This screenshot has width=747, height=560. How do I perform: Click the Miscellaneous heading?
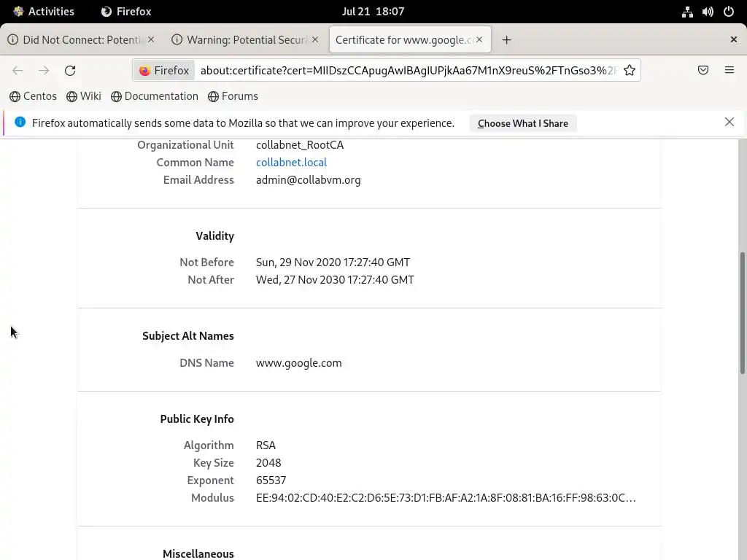pyautogui.click(x=198, y=554)
